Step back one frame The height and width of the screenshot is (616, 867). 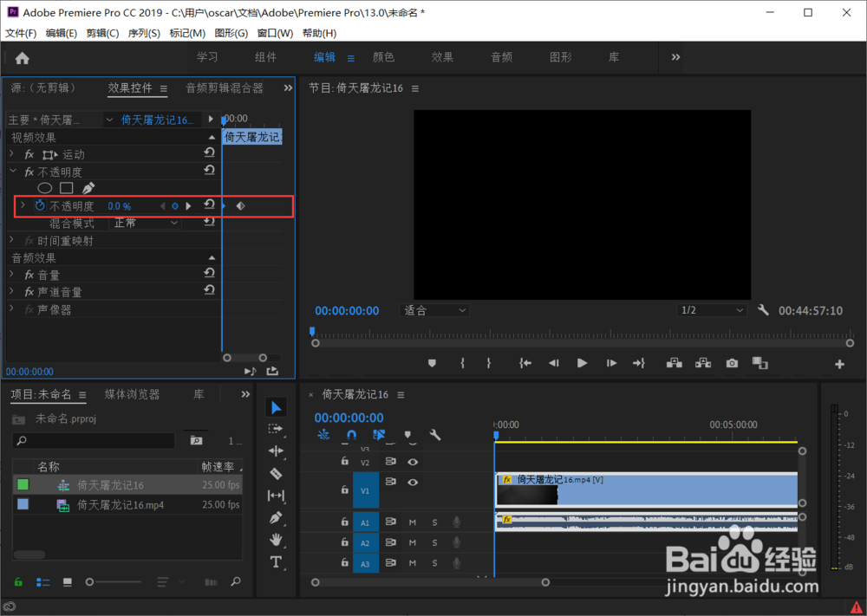point(553,363)
